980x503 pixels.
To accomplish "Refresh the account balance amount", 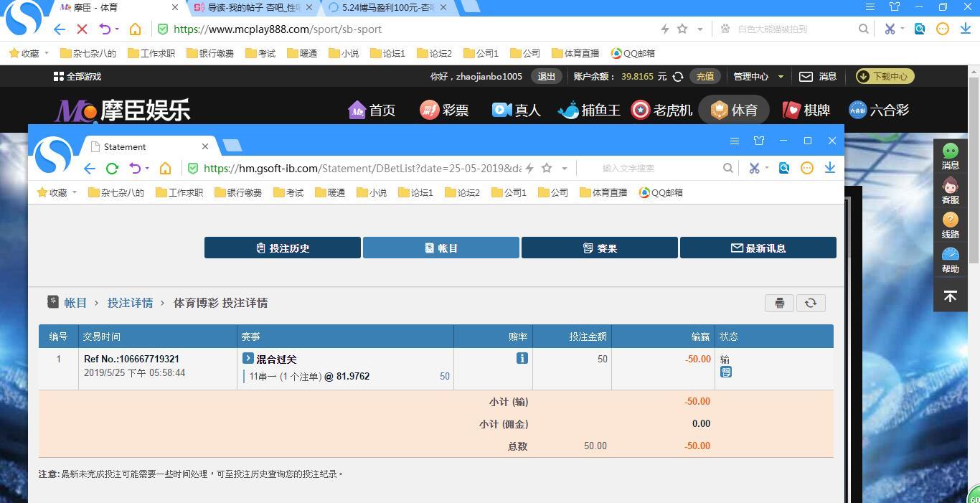I will tap(677, 76).
